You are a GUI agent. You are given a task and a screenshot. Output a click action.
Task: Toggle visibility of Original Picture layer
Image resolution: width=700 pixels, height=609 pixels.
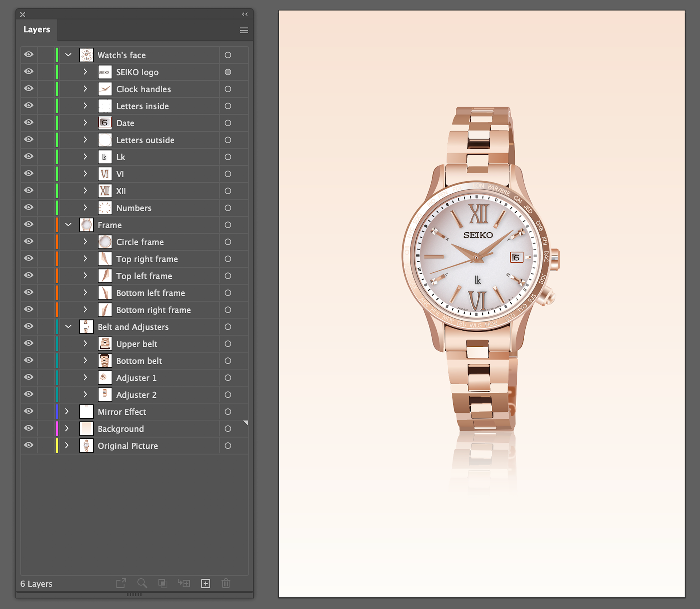click(29, 445)
